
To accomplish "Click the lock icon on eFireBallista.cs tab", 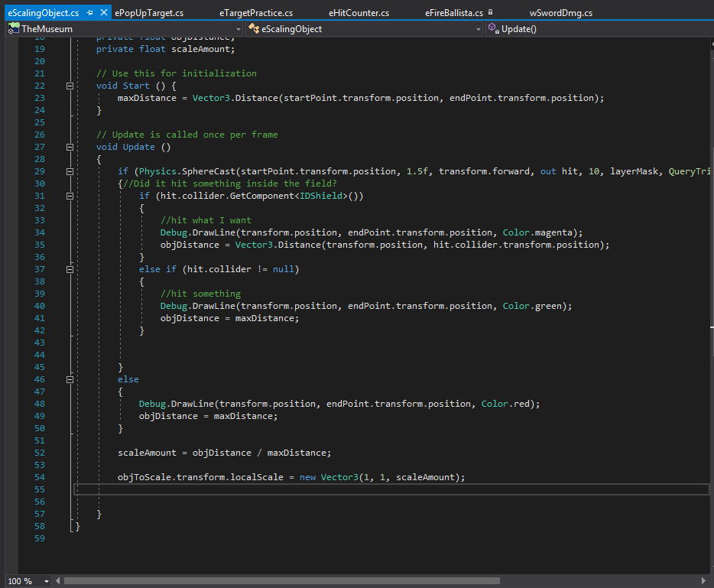I will pyautogui.click(x=490, y=13).
